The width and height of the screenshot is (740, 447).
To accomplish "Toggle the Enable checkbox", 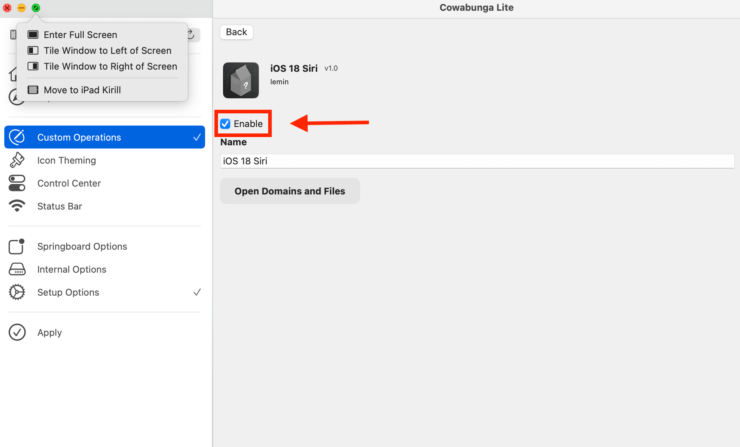I will [x=226, y=123].
